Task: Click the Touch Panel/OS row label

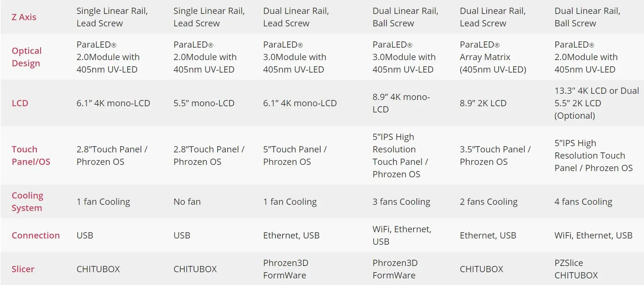Action: click(x=31, y=155)
